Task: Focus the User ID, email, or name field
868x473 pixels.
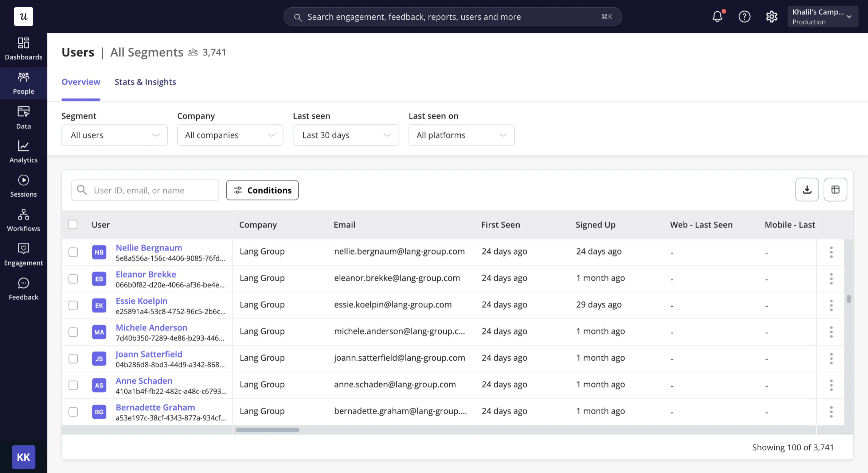Action: [145, 190]
